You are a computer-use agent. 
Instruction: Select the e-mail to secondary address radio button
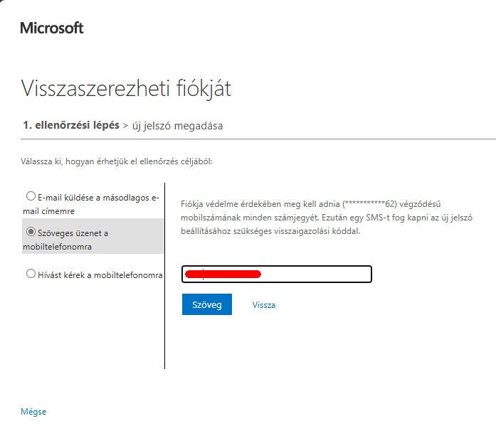31,196
